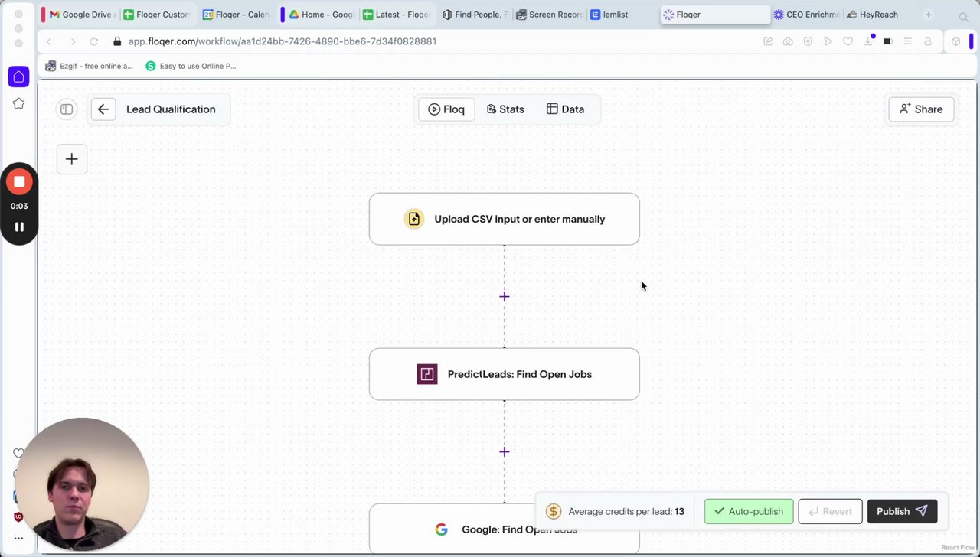
Task: Click the Google logo icon in bottom node
Action: pyautogui.click(x=441, y=529)
